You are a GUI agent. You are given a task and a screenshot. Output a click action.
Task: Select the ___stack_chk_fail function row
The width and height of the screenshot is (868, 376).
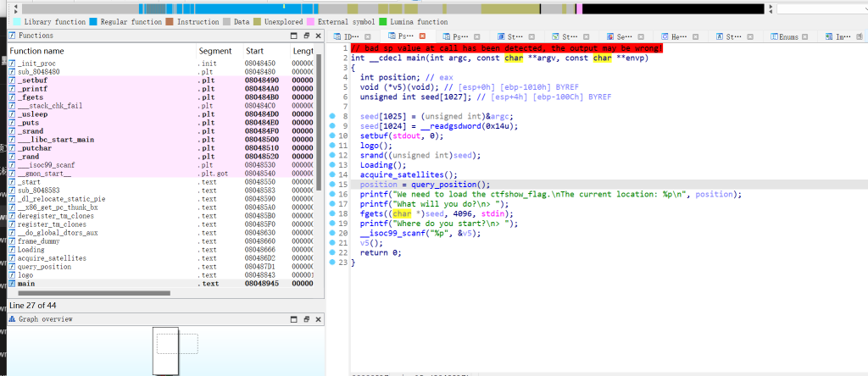click(162, 106)
